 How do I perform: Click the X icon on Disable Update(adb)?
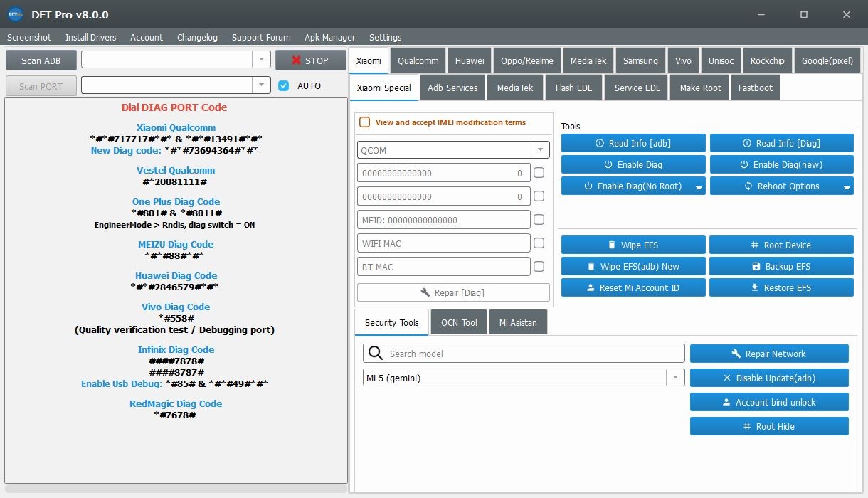coord(727,378)
